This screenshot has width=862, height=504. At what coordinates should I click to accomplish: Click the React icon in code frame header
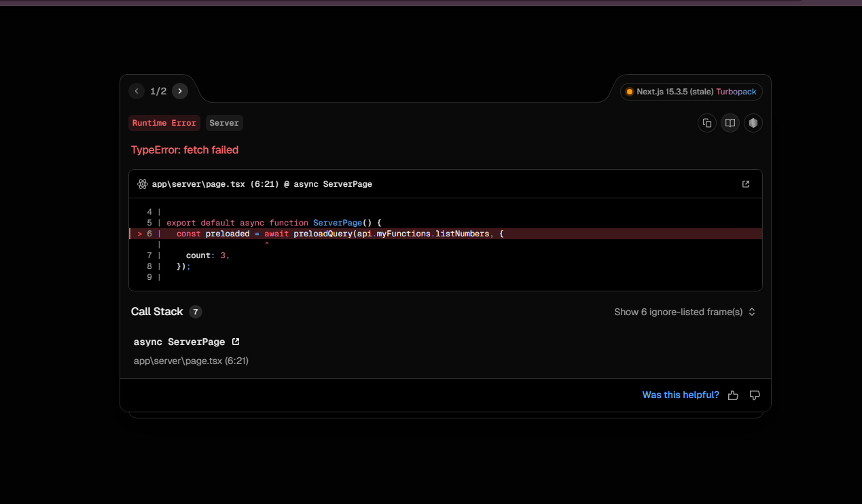[x=143, y=184]
